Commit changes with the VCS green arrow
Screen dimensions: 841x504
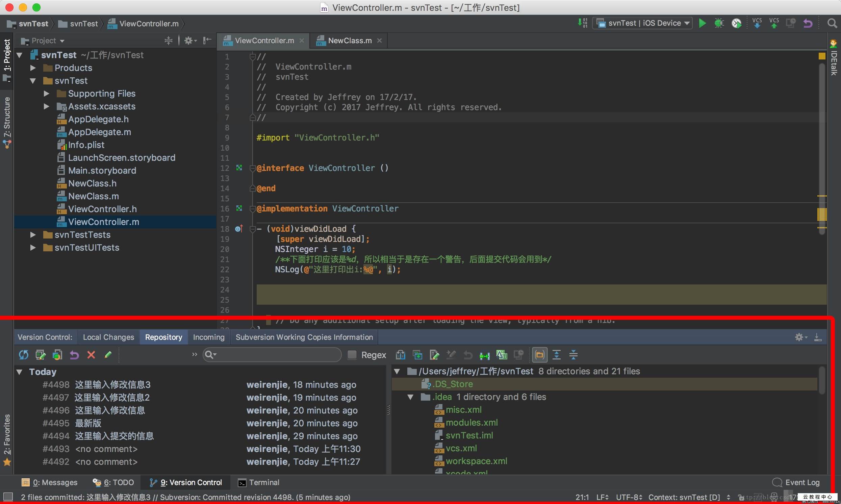[774, 23]
